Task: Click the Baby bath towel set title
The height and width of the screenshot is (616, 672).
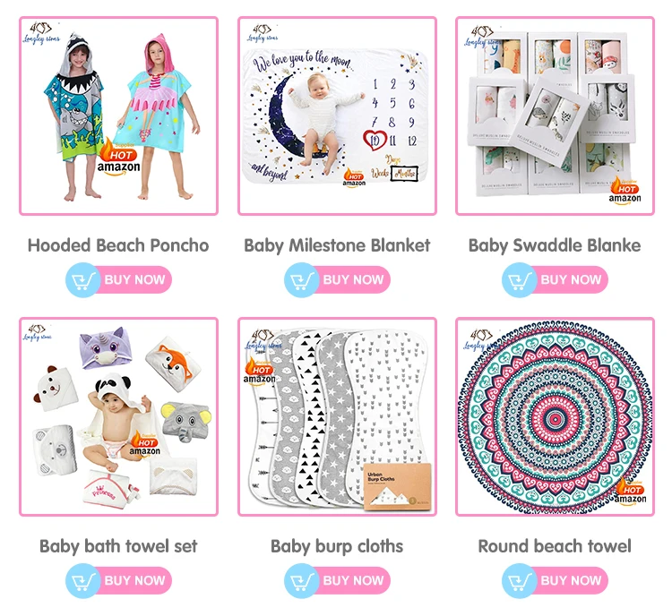Action: click(x=118, y=546)
